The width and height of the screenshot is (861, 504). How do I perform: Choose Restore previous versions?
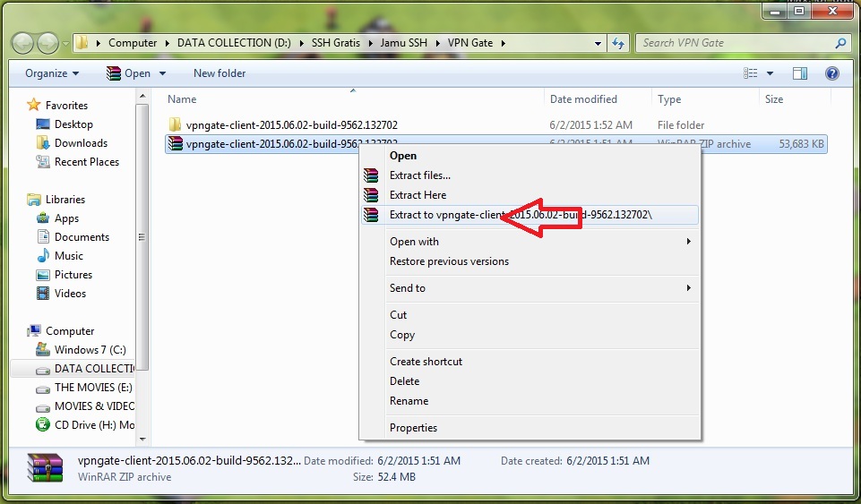(530, 261)
